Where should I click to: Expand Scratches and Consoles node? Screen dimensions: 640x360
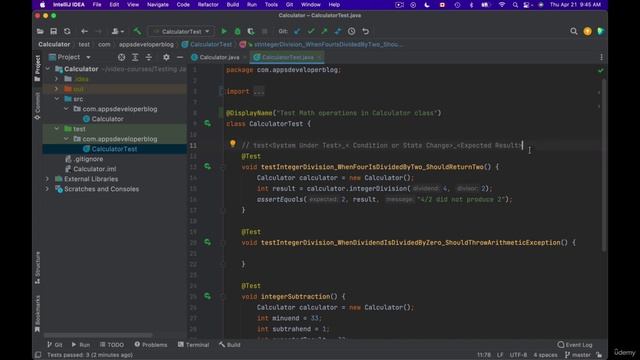(47, 189)
